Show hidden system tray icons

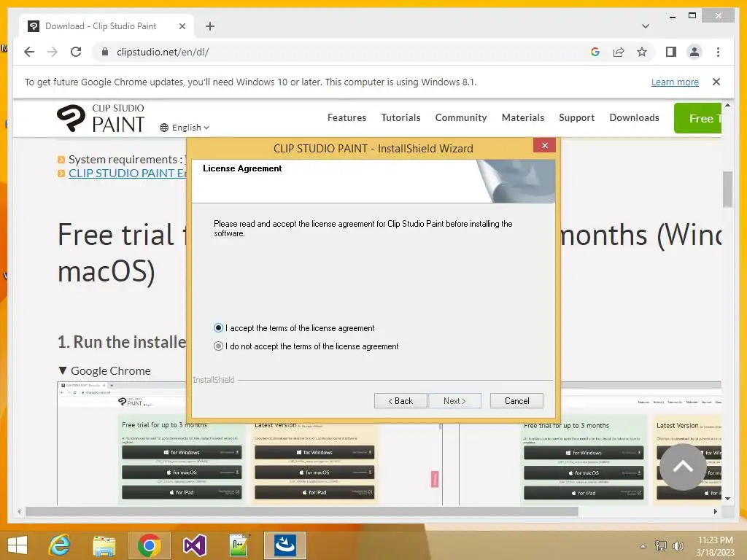click(x=643, y=546)
